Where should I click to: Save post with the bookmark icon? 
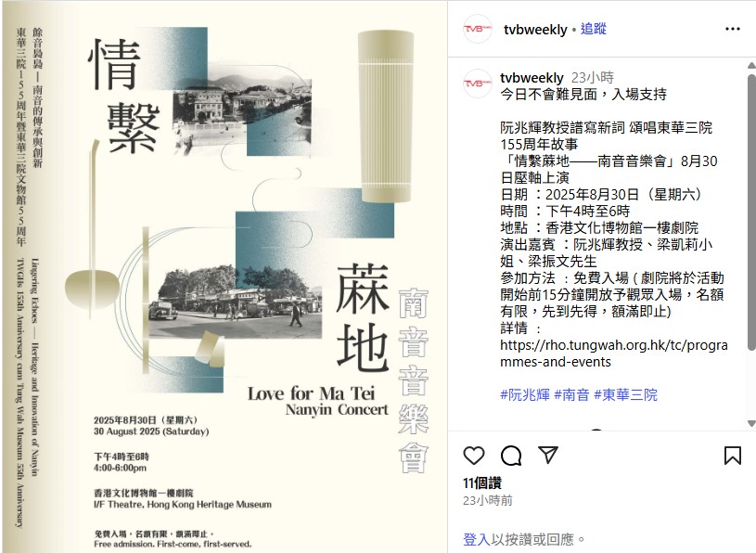tap(733, 456)
